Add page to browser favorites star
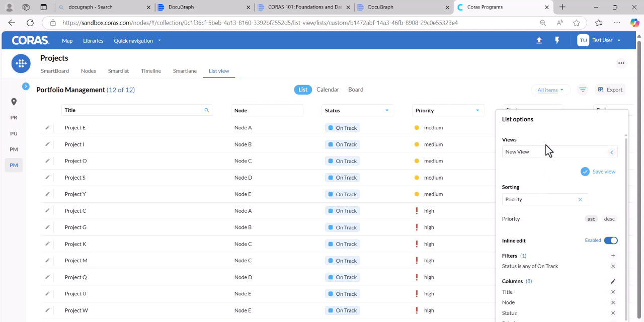The width and height of the screenshot is (644, 322). click(577, 23)
